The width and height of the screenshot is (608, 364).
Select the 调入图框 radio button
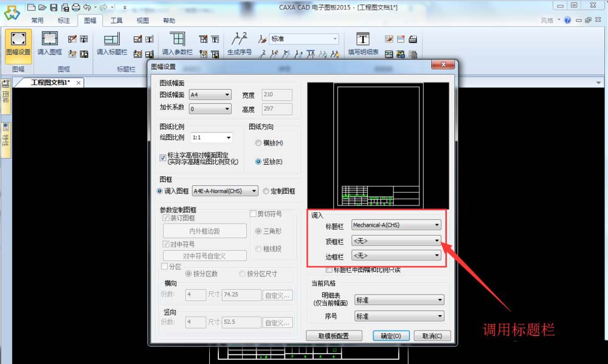159,191
